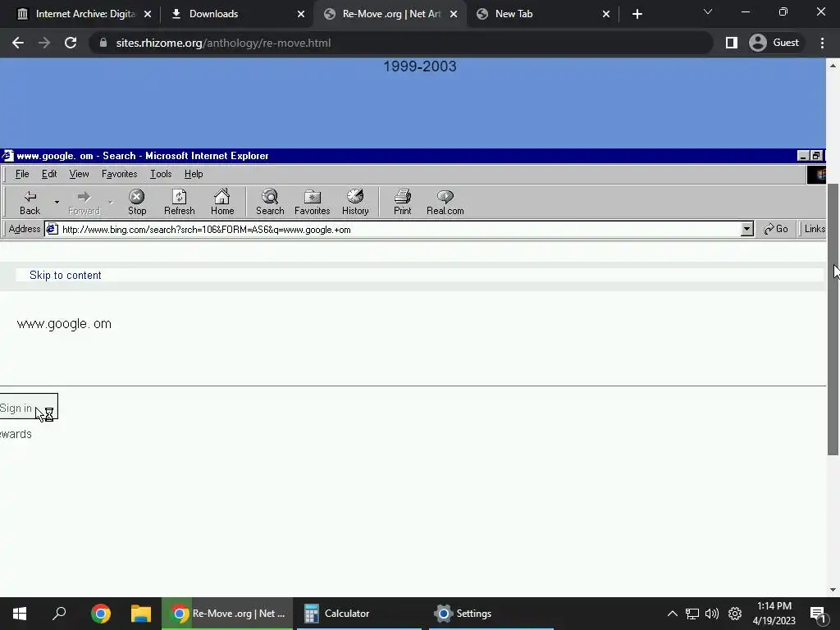
Task: Open the View menu in Internet Explorer
Action: point(79,174)
